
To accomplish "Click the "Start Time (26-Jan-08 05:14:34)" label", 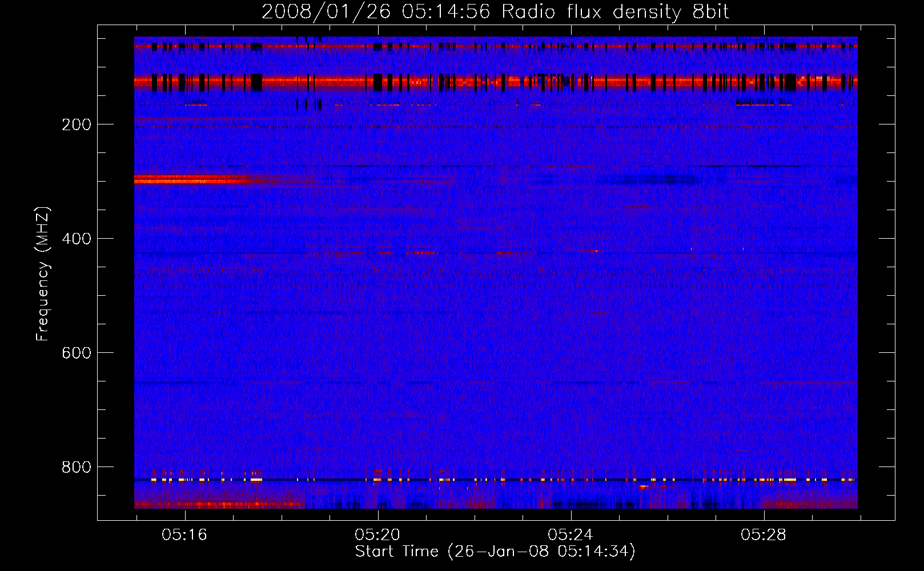I will (x=495, y=552).
